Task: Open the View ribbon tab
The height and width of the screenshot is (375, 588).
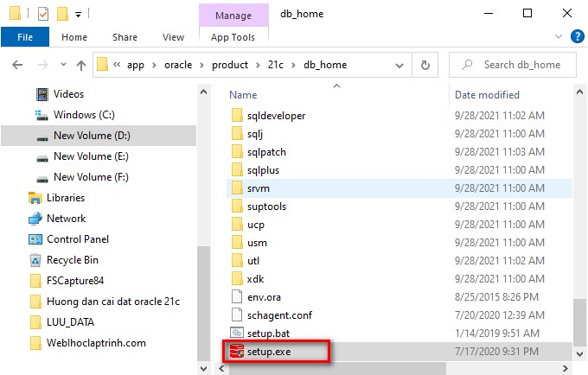Action: pyautogui.click(x=173, y=37)
